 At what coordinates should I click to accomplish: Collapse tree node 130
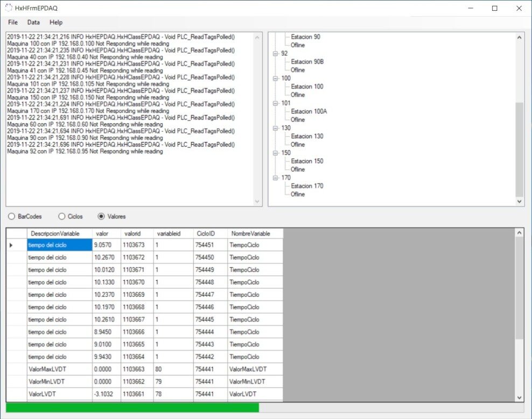[276, 128]
